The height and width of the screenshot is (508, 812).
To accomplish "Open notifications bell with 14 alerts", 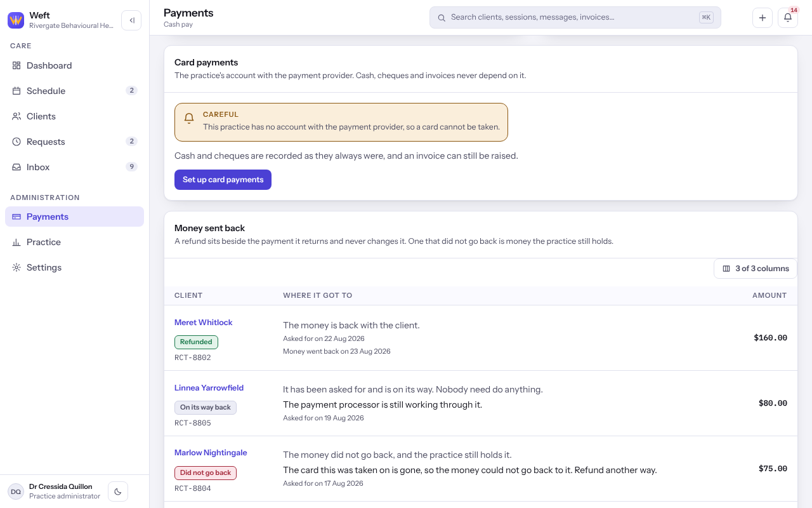I will coord(788,18).
